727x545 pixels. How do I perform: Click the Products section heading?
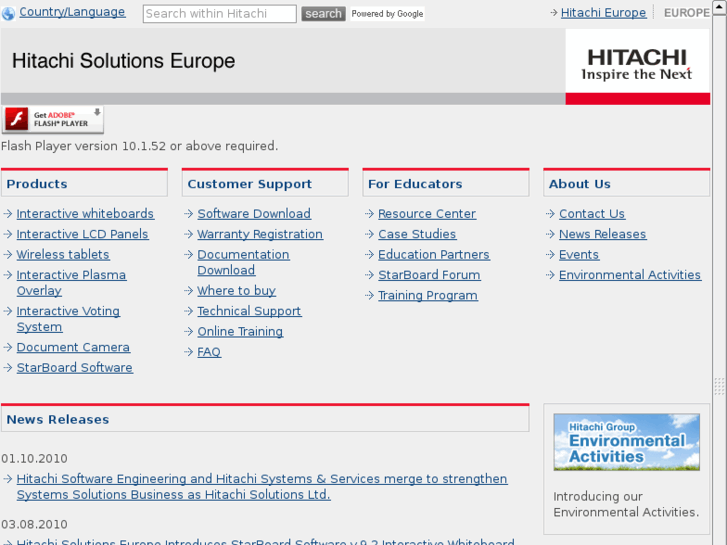(37, 184)
